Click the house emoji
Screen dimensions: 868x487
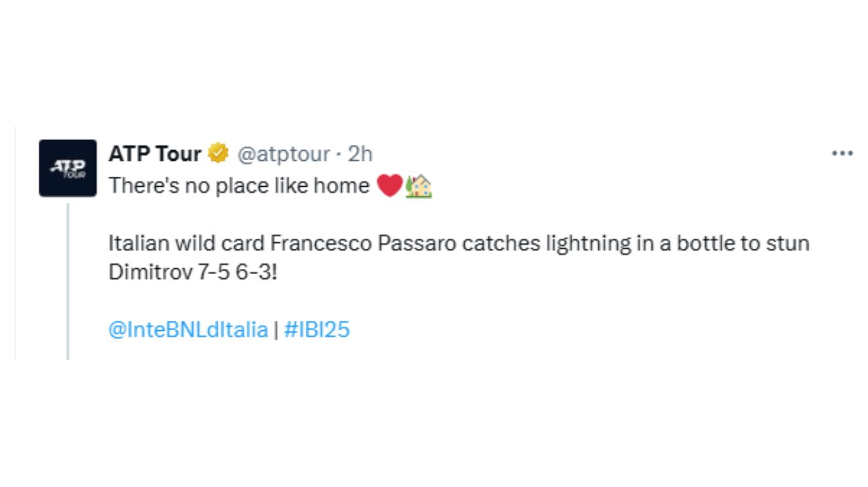point(419,185)
